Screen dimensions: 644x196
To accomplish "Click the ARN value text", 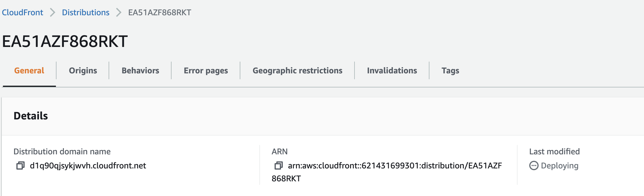I will (395, 165).
